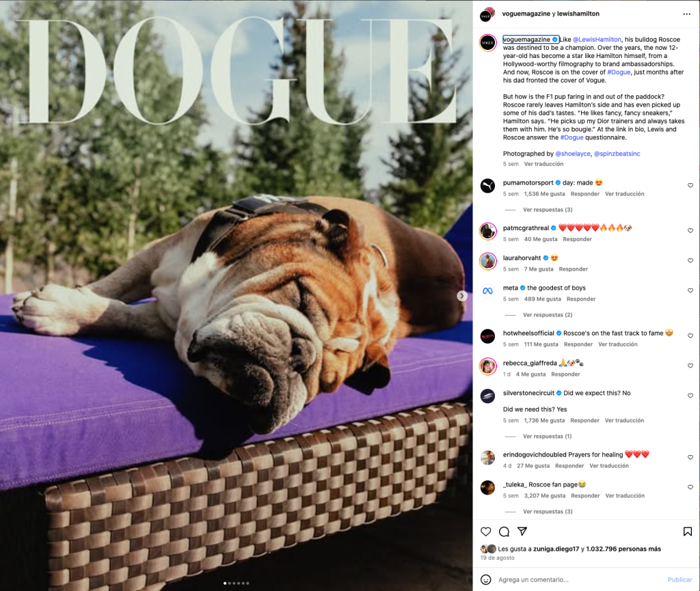The image size is (700, 591).
Task: Open the comment bubble icon
Action: 504,532
